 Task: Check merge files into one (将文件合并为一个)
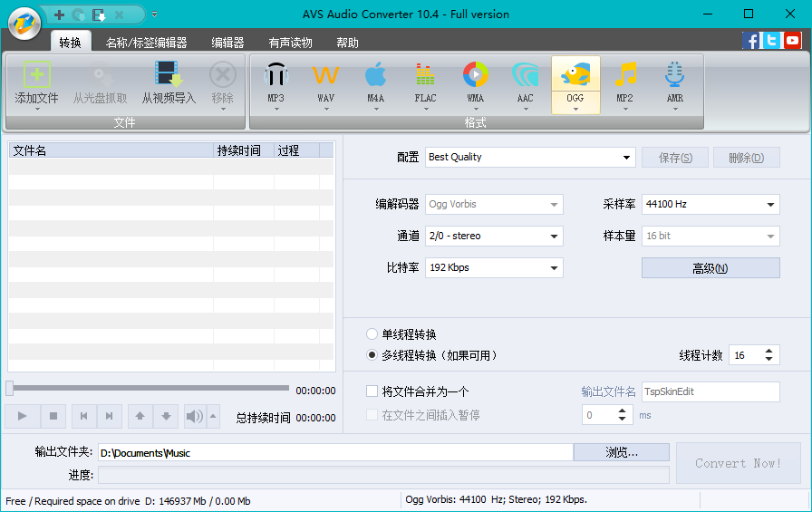(372, 391)
